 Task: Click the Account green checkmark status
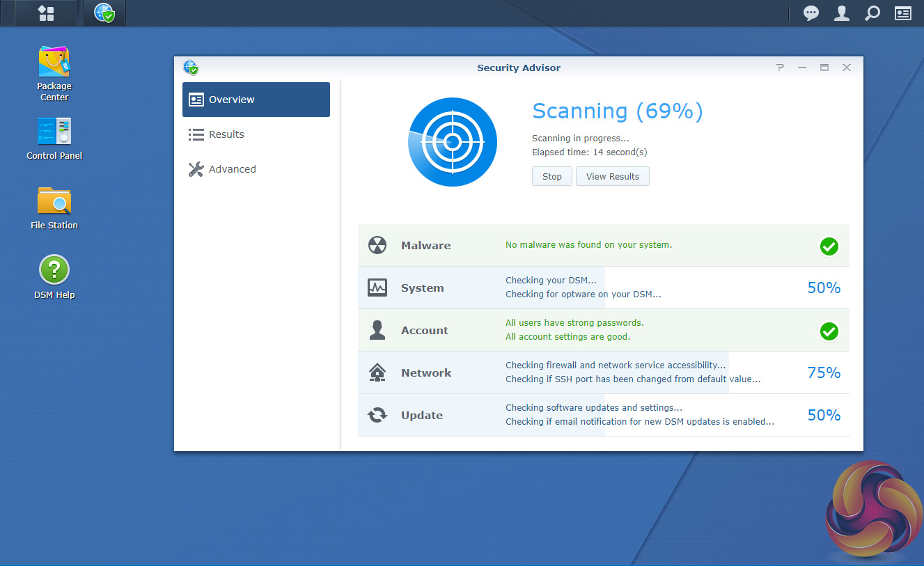829,331
